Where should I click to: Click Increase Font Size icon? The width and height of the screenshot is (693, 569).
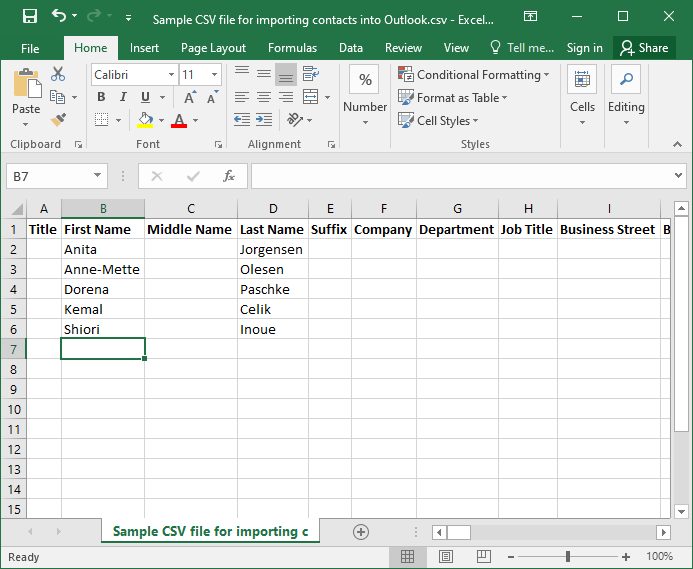190,97
